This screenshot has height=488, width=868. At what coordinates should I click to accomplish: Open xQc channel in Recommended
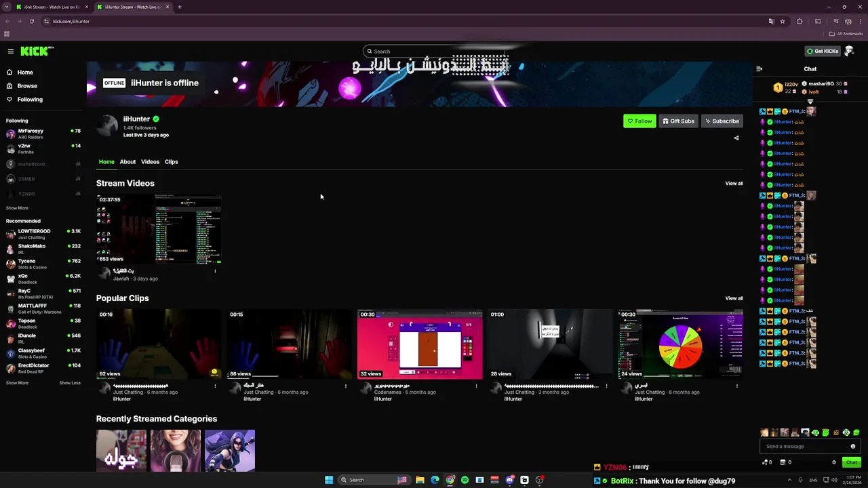(x=43, y=279)
